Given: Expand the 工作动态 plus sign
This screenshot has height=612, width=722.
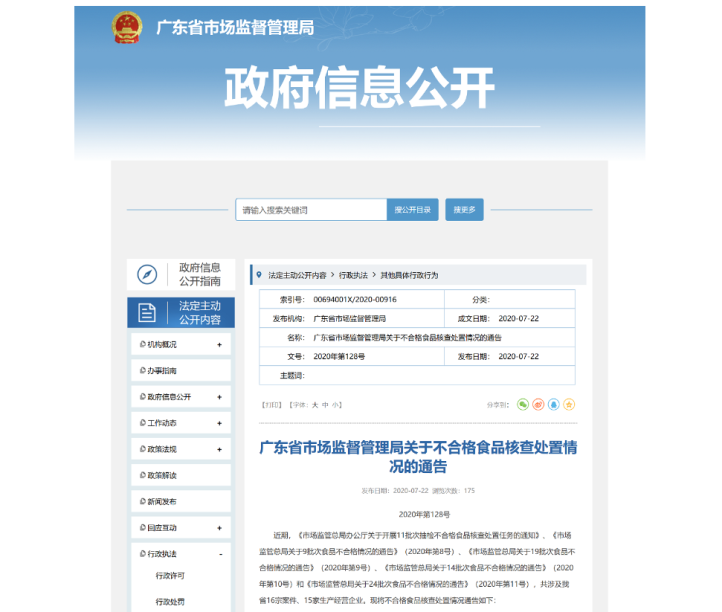Looking at the screenshot, I should click(x=220, y=423).
